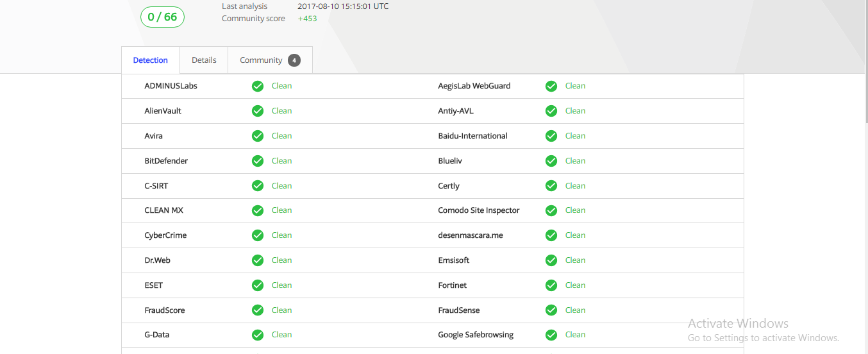Click the green check icon for AlienVault

pyautogui.click(x=258, y=111)
